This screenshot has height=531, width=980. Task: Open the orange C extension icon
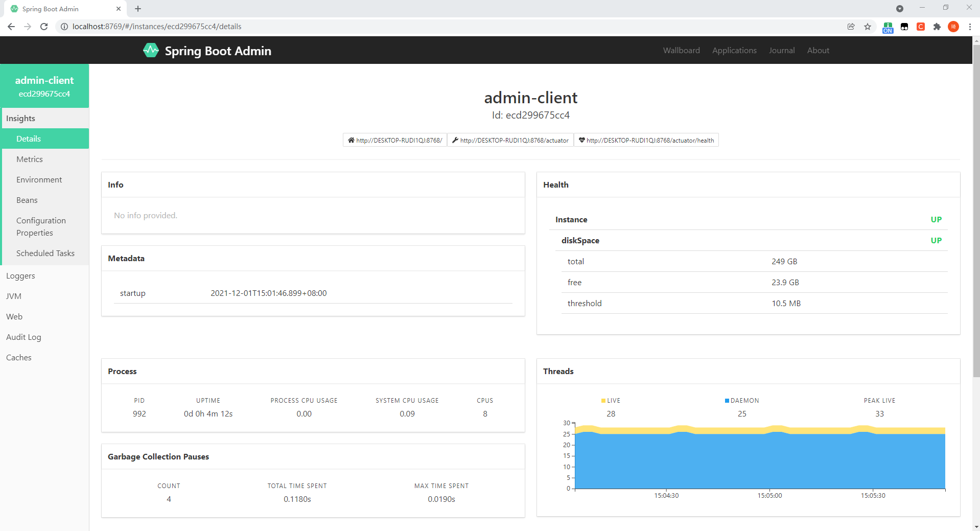tap(921, 27)
